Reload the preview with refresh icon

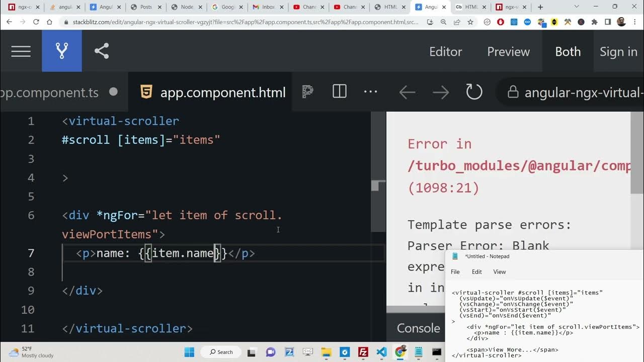coord(474,92)
